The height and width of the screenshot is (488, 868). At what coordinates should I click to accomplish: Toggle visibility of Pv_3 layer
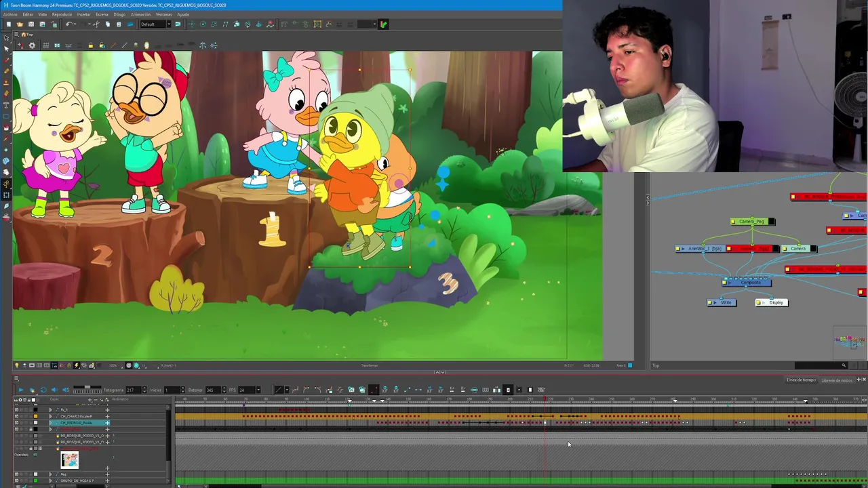[16, 410]
